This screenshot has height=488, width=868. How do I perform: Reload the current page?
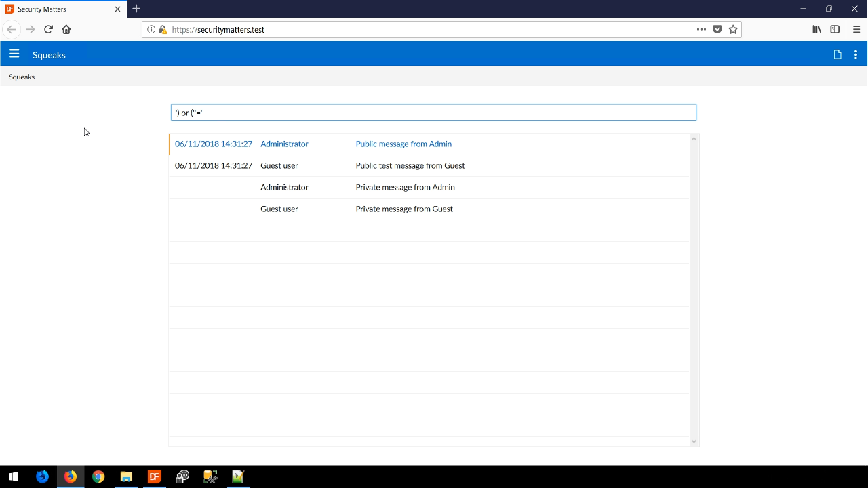pos(48,29)
